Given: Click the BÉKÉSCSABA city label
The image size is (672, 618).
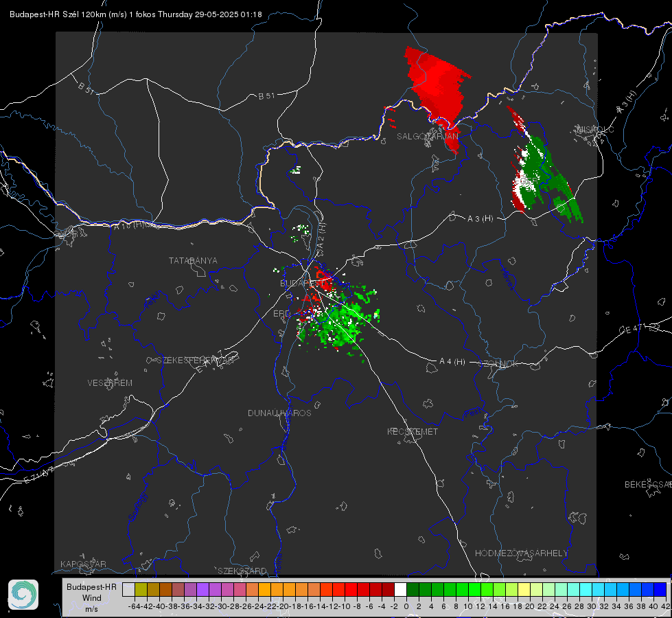Looking at the screenshot, I should 648,484.
